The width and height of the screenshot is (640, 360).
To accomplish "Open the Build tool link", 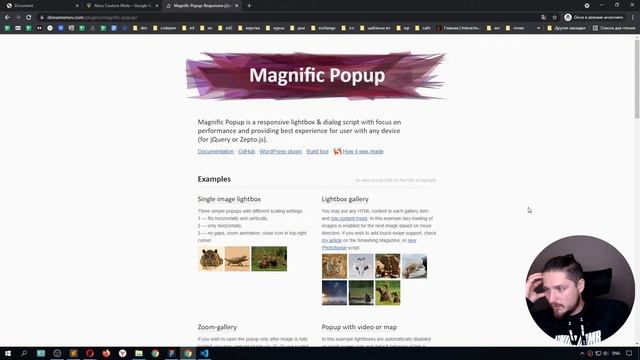I will pyautogui.click(x=317, y=151).
